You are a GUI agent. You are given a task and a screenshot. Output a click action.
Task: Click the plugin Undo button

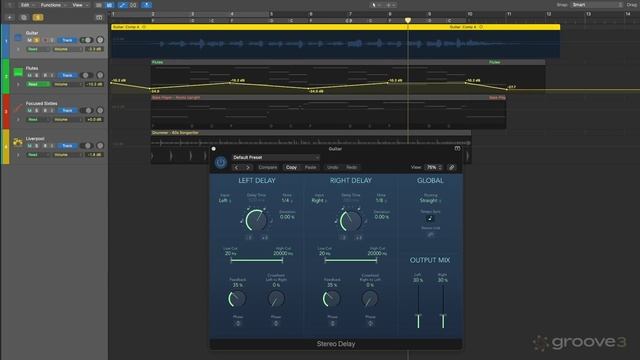pyautogui.click(x=332, y=167)
